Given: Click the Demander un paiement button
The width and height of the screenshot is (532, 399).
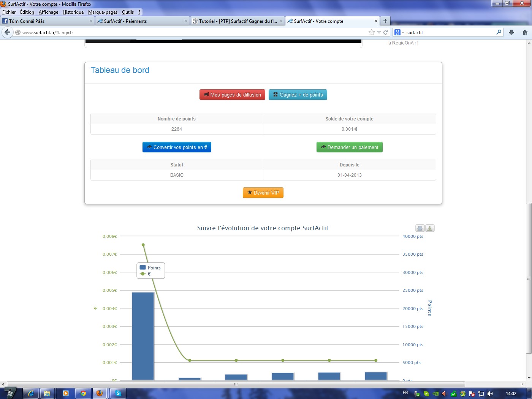Looking at the screenshot, I should point(350,147).
